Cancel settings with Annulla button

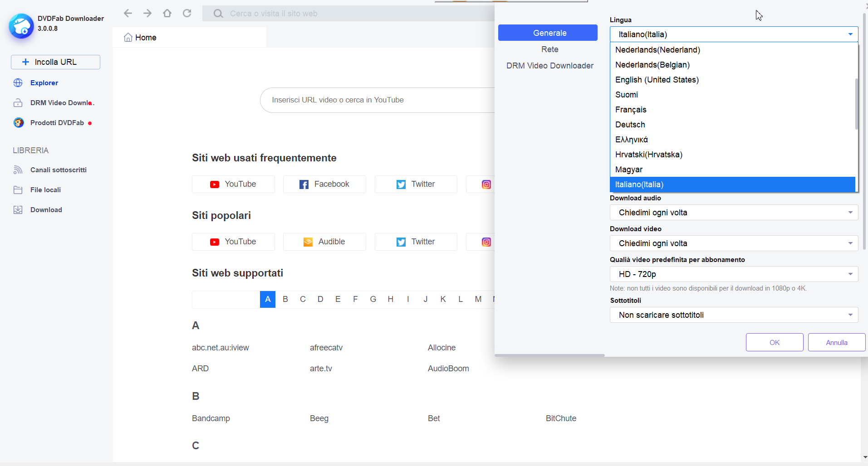(x=837, y=342)
